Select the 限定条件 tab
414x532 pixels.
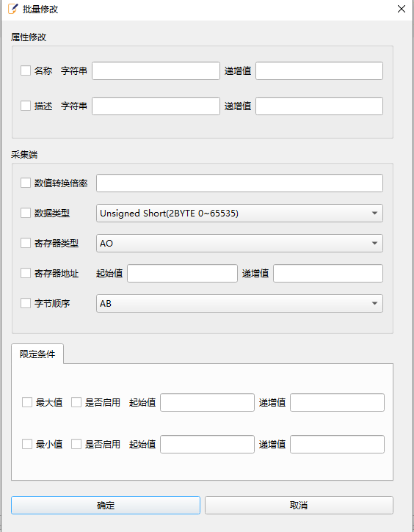click(x=37, y=354)
